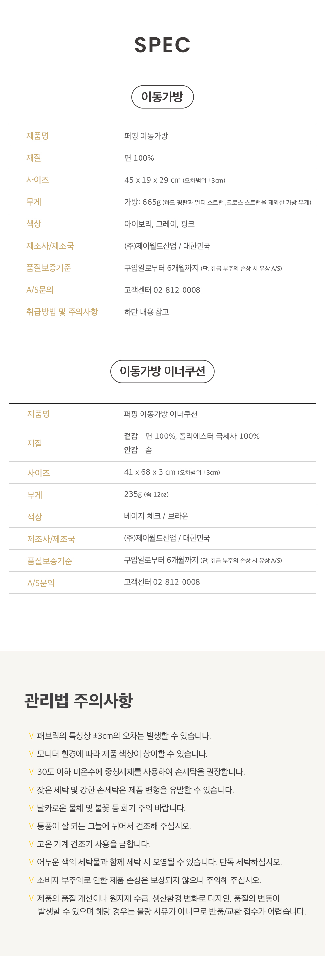Click the V mark beside 고온 기계 건조기
The image size is (325, 980).
click(31, 844)
